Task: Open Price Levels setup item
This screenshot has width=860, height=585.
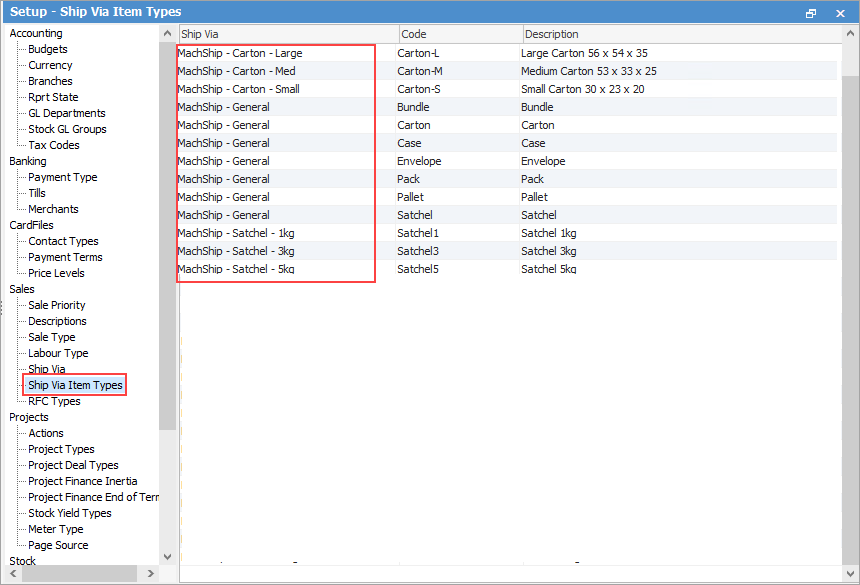Action: [56, 273]
